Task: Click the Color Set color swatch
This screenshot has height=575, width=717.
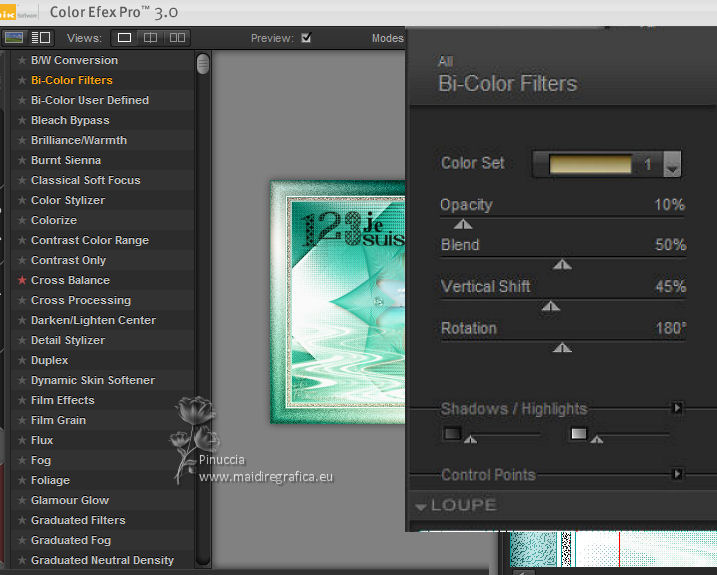Action: pos(590,164)
